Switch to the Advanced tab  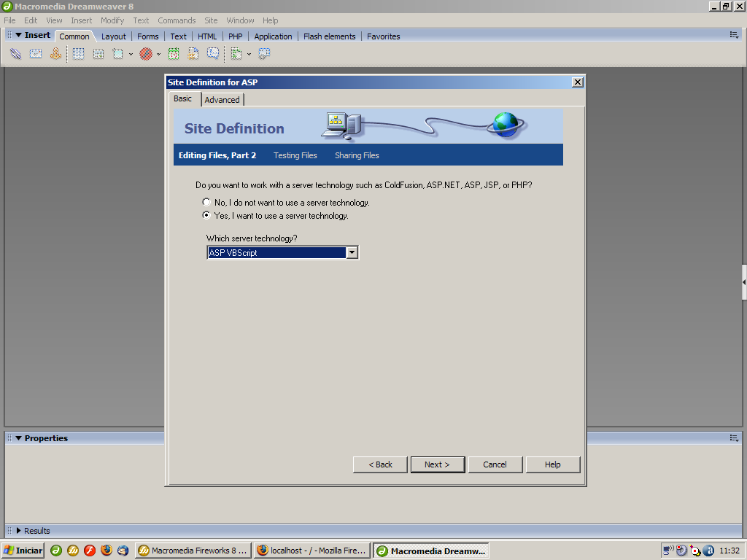(222, 99)
